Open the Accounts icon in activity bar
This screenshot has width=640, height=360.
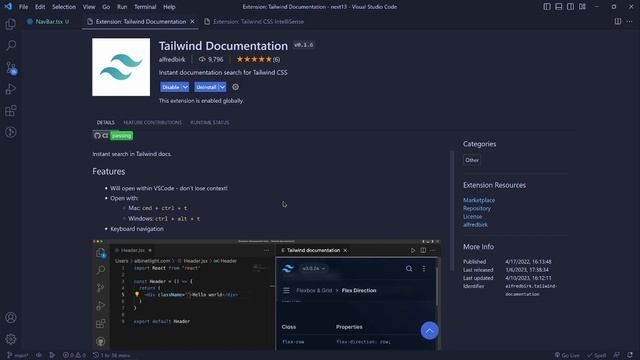[11, 318]
